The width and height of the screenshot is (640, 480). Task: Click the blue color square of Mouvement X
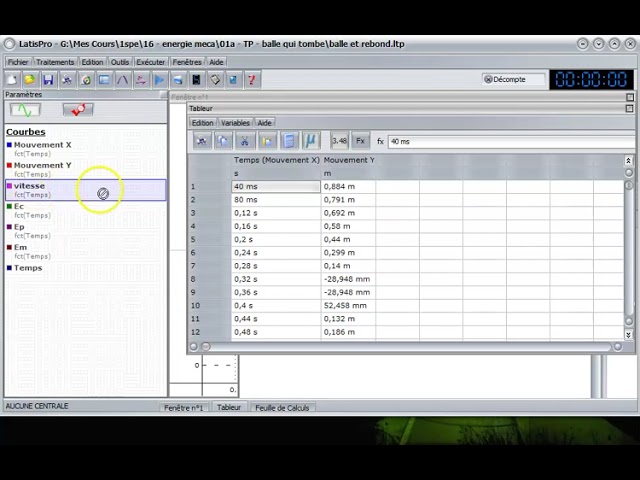pyautogui.click(x=9, y=145)
